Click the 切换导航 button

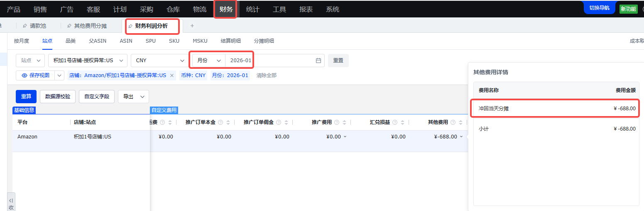(x=599, y=8)
